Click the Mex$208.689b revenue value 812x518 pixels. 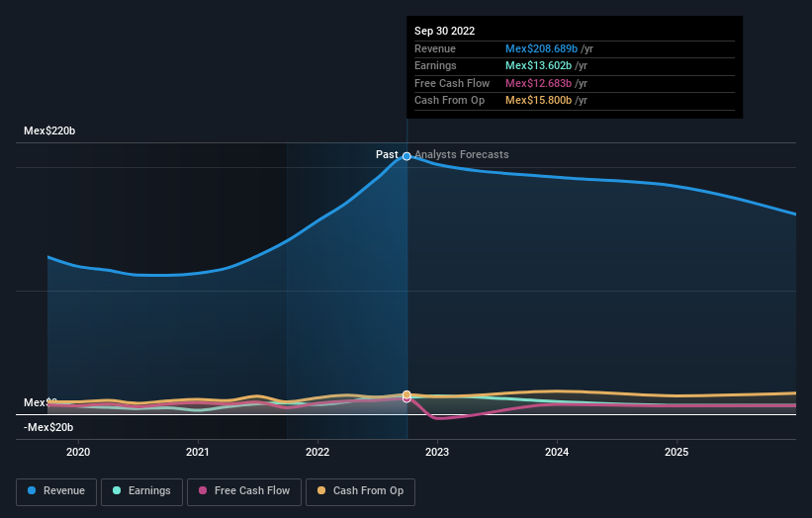[541, 48]
